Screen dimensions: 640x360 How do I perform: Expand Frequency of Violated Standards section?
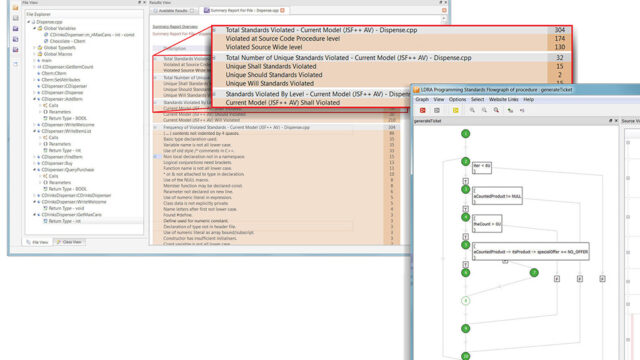(155, 127)
